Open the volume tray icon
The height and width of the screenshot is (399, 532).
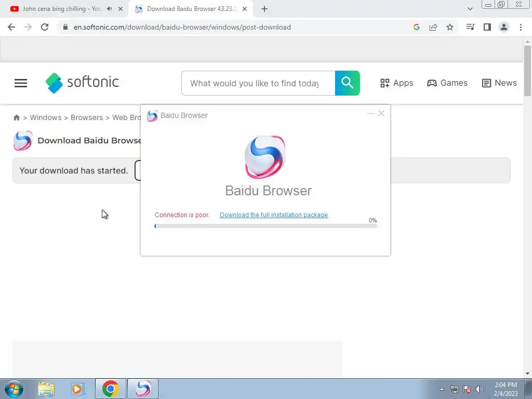480,389
